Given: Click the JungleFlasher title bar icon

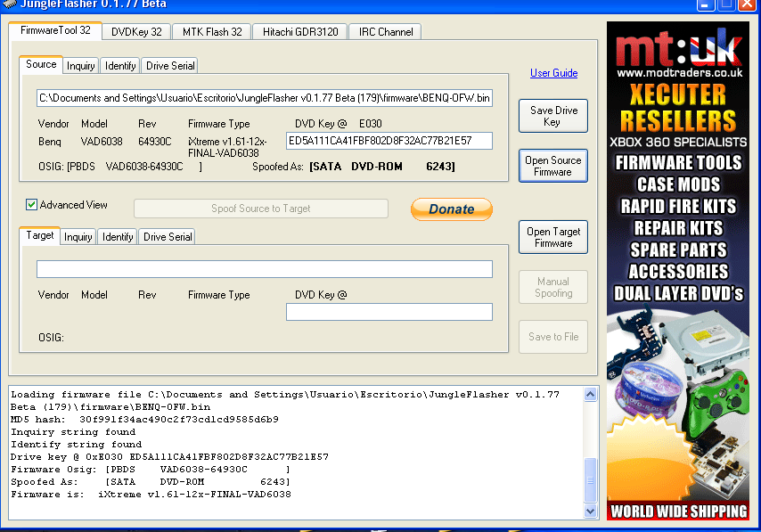Looking at the screenshot, I should pos(9,4).
